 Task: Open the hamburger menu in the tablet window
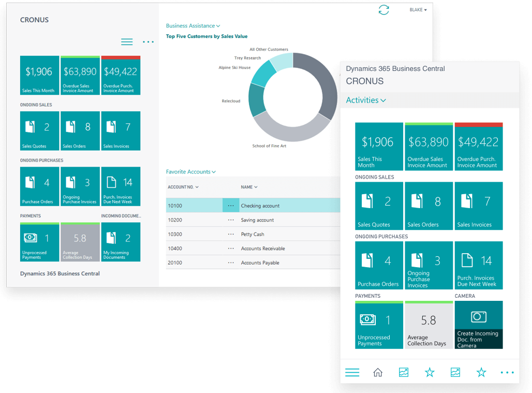(127, 42)
